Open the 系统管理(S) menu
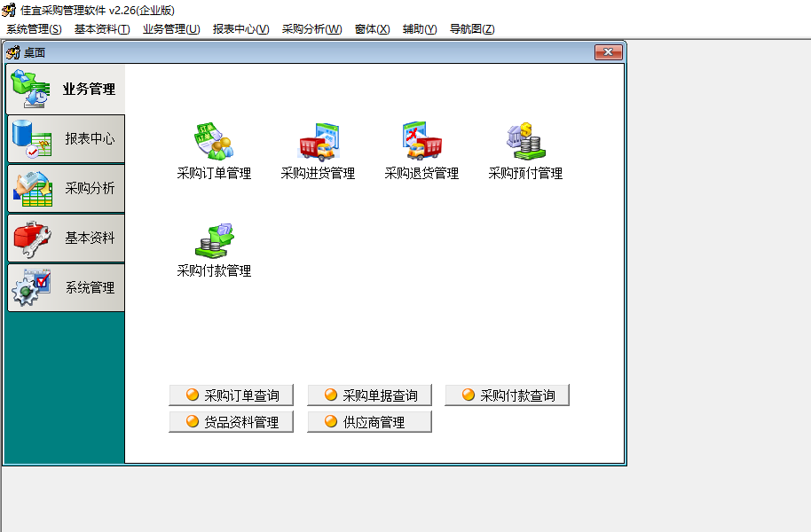Image resolution: width=811 pixels, height=532 pixels. pos(34,29)
